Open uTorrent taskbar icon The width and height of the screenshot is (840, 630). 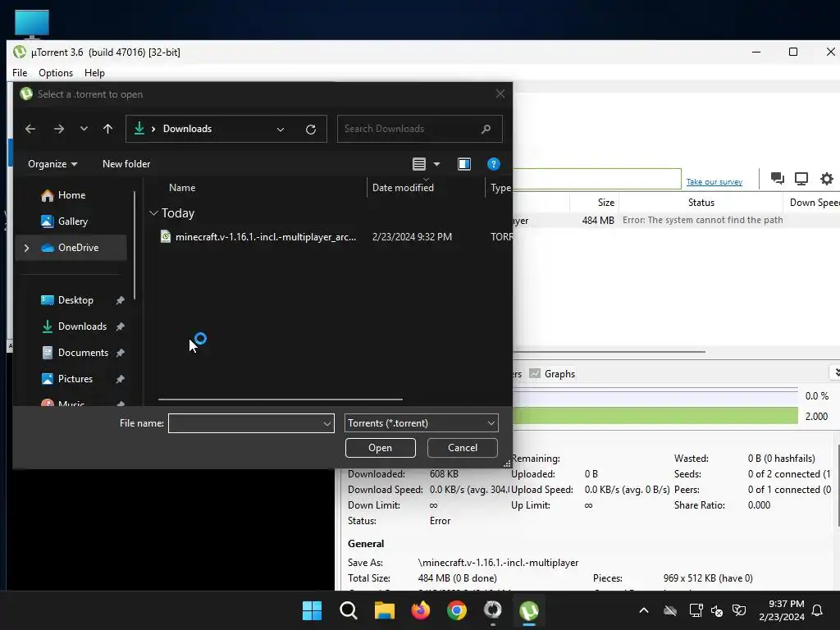[x=529, y=610]
